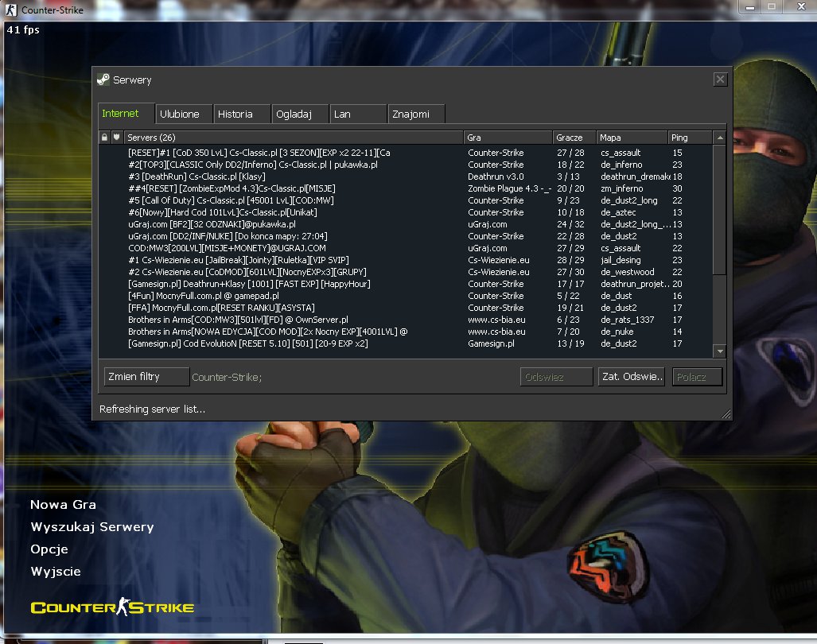The height and width of the screenshot is (644, 817).
Task: Open Wyszukaj Serwery menu item
Action: [x=92, y=527]
